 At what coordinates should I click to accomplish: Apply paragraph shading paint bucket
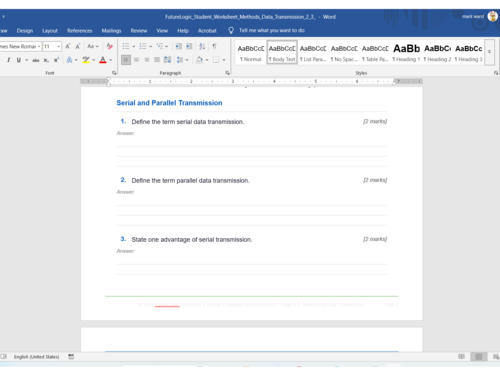(x=199, y=60)
